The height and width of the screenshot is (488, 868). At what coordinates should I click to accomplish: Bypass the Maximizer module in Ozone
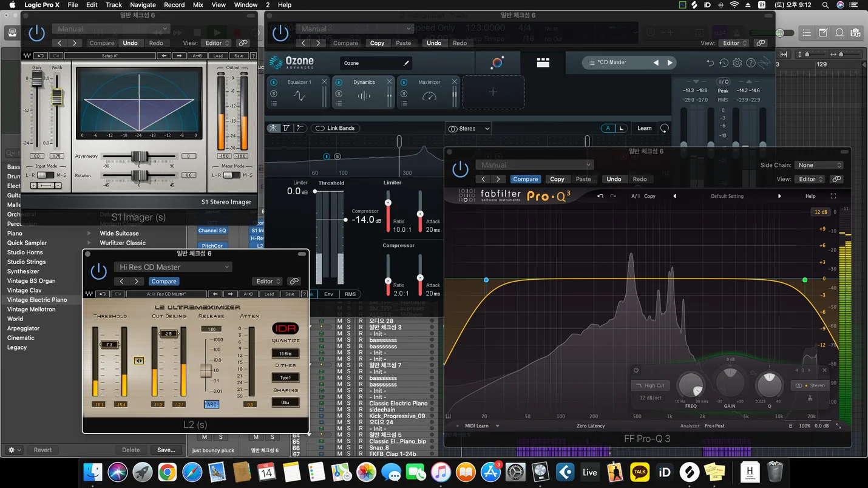(404, 83)
